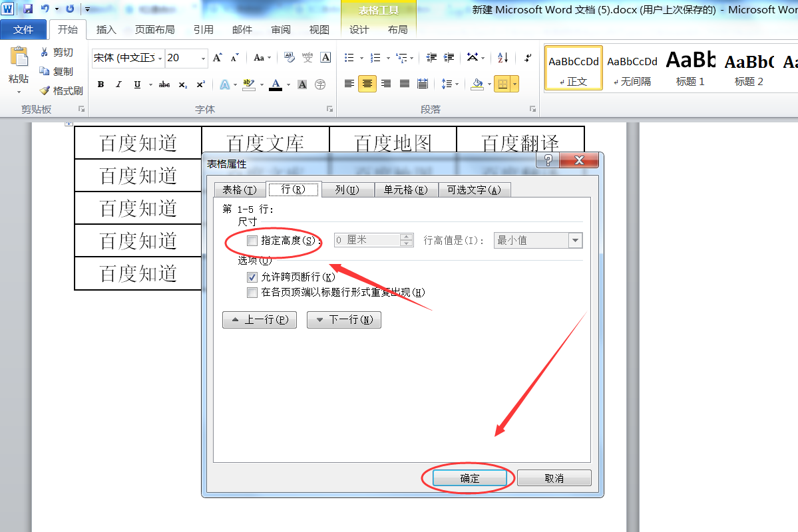Click Format Painter (格式刷)
The image size is (798, 532).
pos(61,90)
